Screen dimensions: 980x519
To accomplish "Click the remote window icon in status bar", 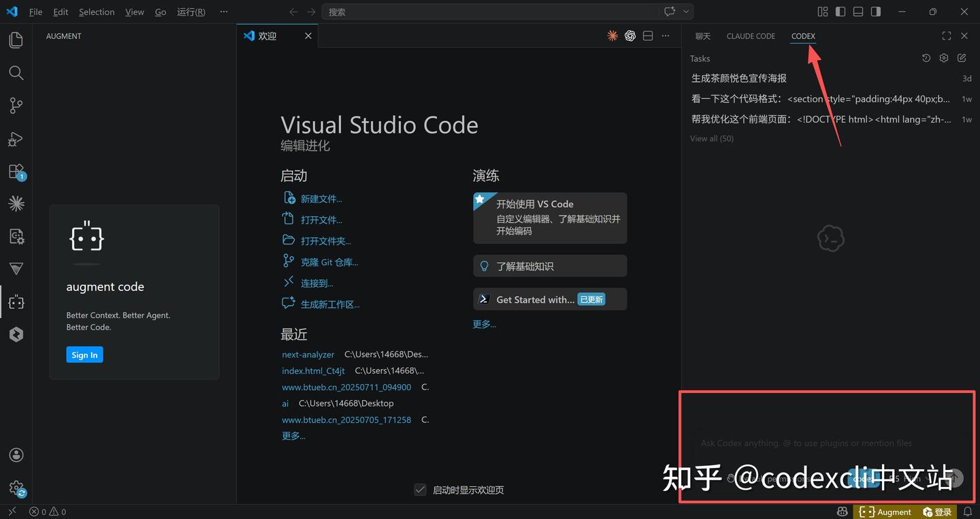I will click(x=12, y=512).
